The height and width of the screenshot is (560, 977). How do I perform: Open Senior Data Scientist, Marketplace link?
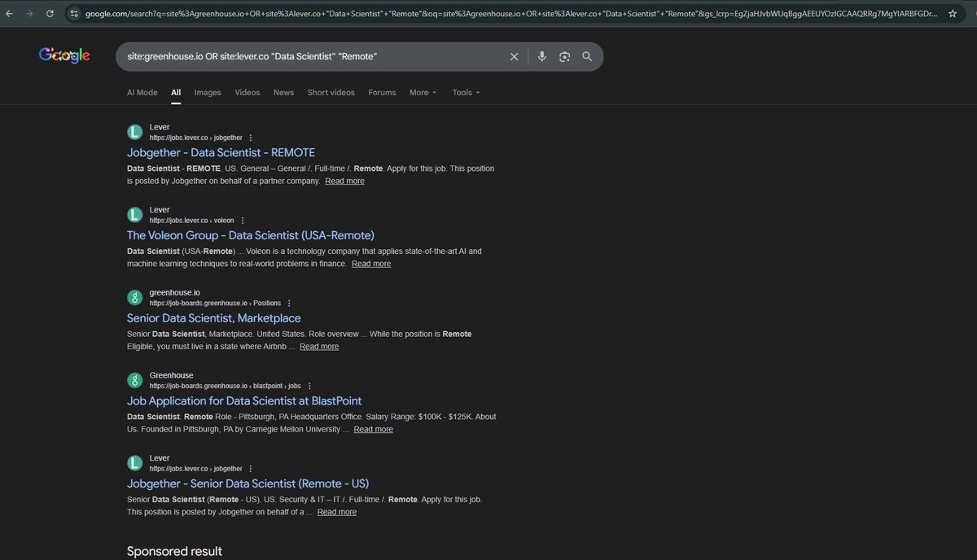(x=214, y=318)
